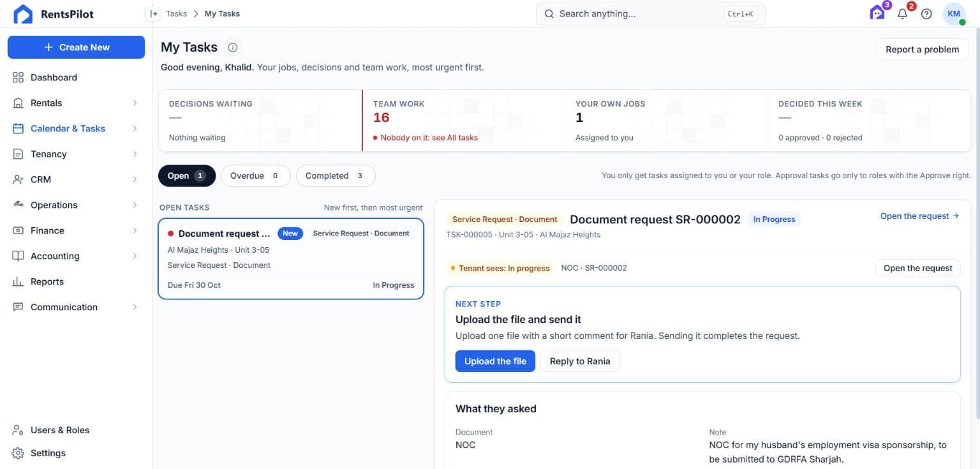Expand the Finance chevron

tap(135, 230)
